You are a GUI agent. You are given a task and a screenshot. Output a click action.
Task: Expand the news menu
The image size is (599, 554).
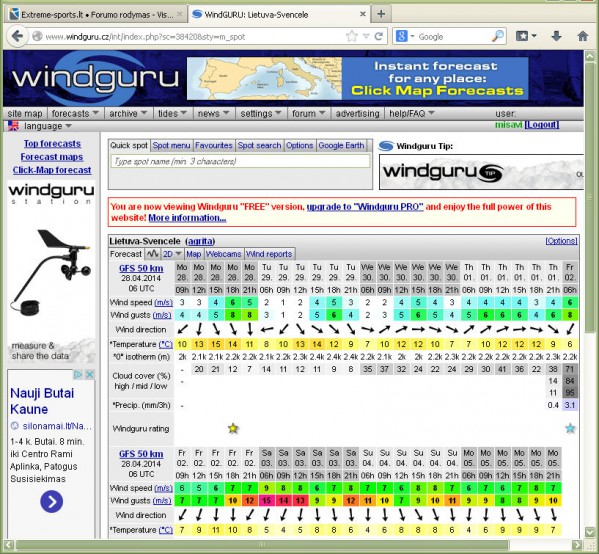213,113
